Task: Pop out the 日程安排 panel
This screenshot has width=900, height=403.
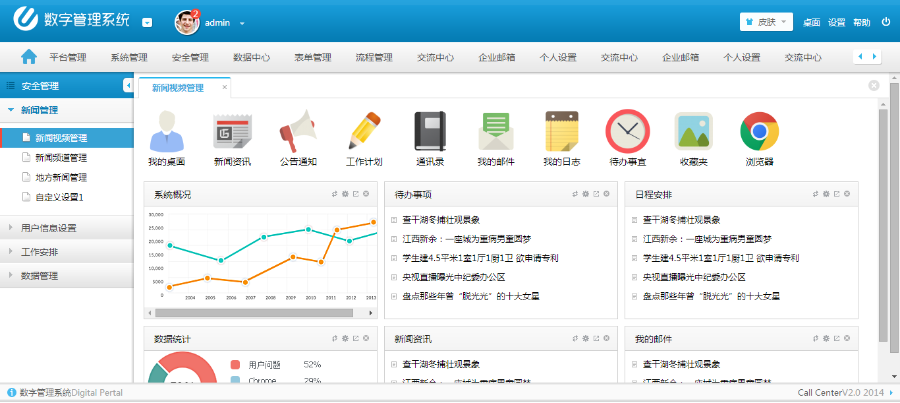Action: pyautogui.click(x=836, y=194)
